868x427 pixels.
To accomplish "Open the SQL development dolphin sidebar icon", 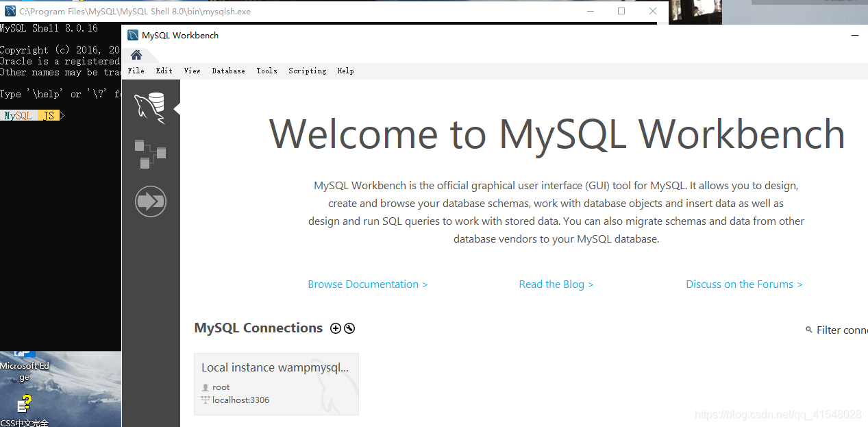I will coord(150,108).
